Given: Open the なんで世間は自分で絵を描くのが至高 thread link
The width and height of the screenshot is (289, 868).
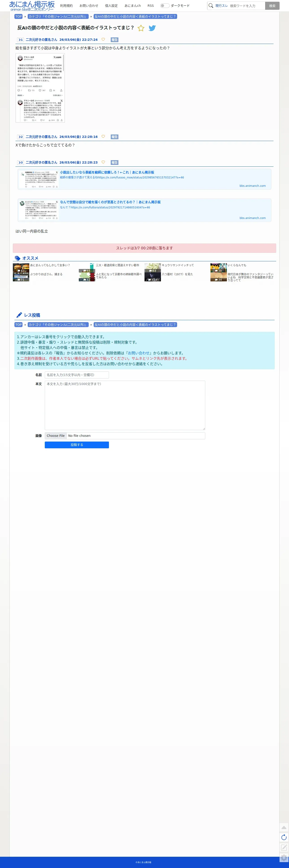Looking at the screenshot, I should point(111,202).
